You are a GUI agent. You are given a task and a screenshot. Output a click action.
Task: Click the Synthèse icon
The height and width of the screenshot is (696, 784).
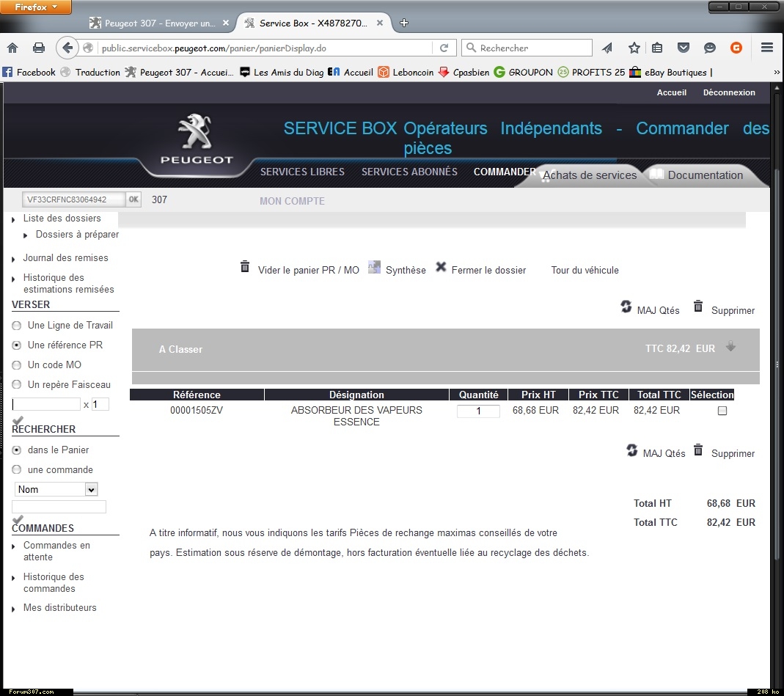[374, 267]
